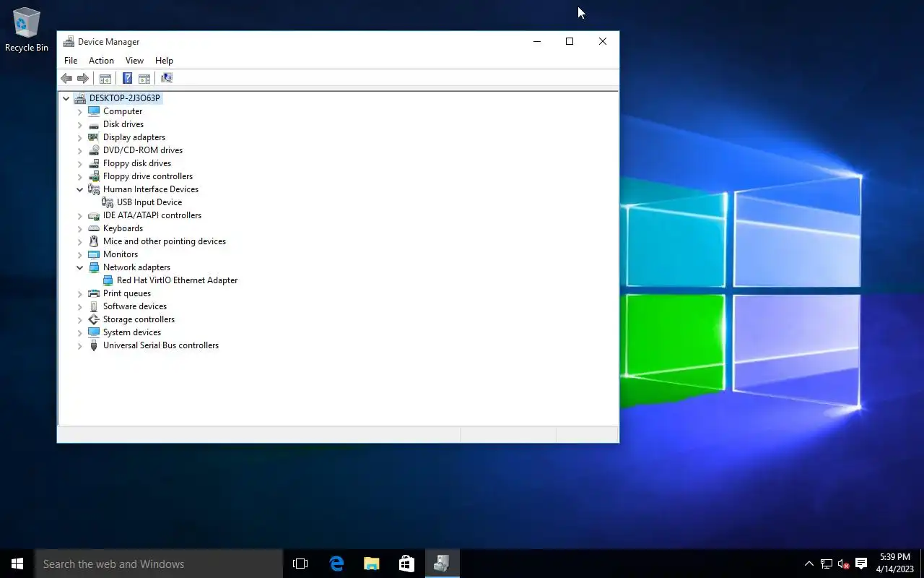Select the Software devices label

135,306
